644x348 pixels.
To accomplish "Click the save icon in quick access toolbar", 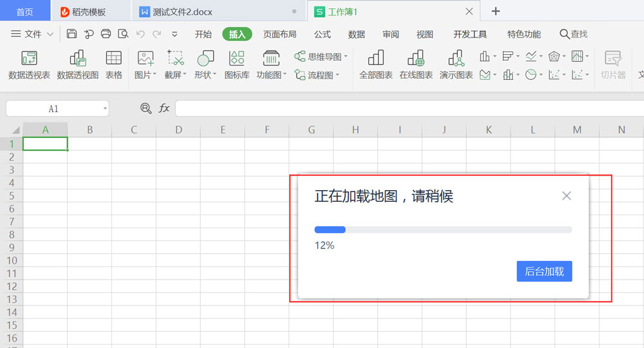I will click(x=71, y=34).
